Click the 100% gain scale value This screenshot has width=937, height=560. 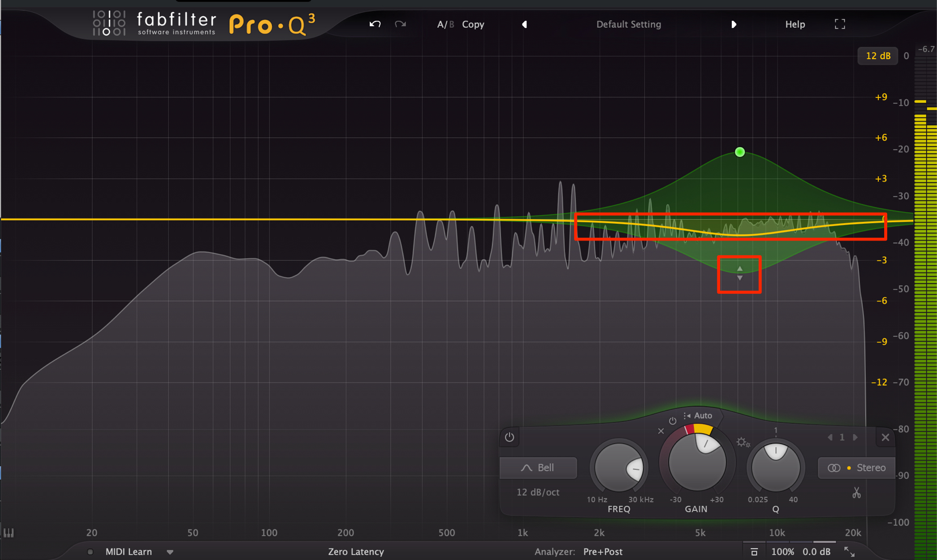tap(783, 552)
